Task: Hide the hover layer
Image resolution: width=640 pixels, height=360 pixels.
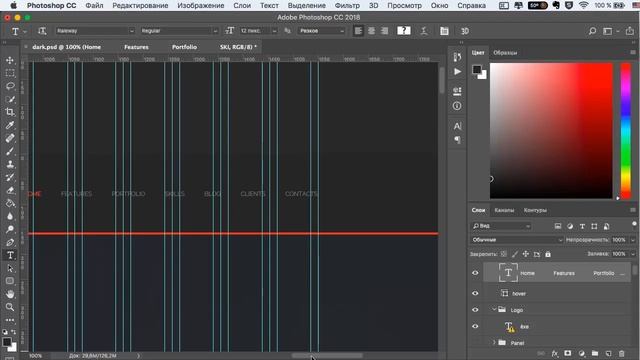Action: 475,293
